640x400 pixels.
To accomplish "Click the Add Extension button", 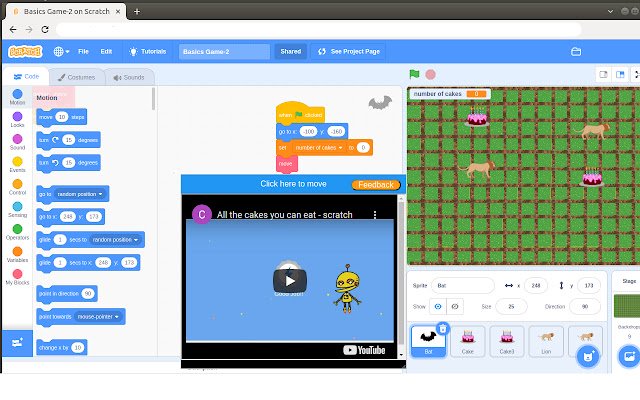I will click(x=17, y=343).
